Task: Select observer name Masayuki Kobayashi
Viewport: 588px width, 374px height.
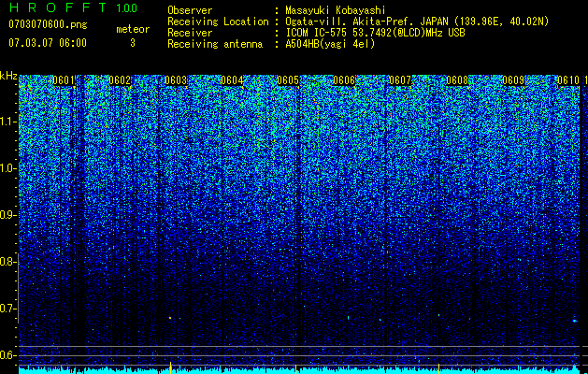Action: point(336,10)
